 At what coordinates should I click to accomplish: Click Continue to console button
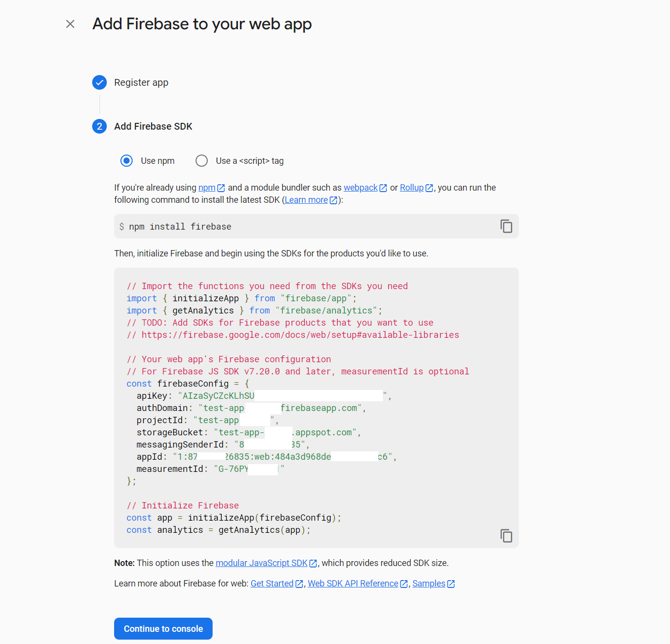coord(163,629)
